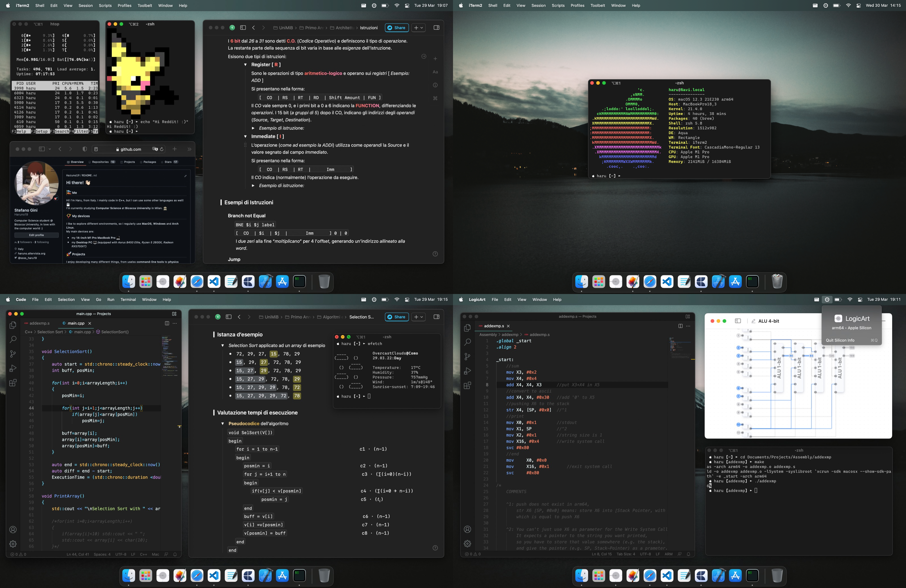906x588 pixels.
Task: Toggle sidebar in LogicArt ALU 4-bit window
Action: click(738, 321)
